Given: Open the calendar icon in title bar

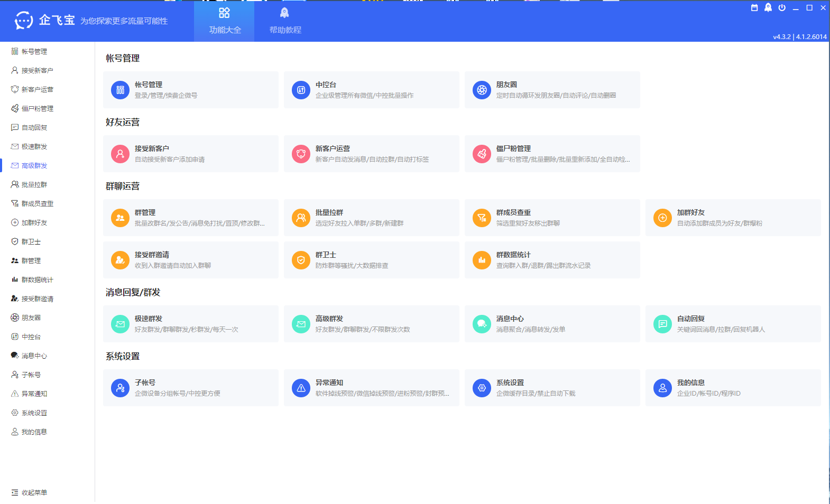Looking at the screenshot, I should (754, 7).
